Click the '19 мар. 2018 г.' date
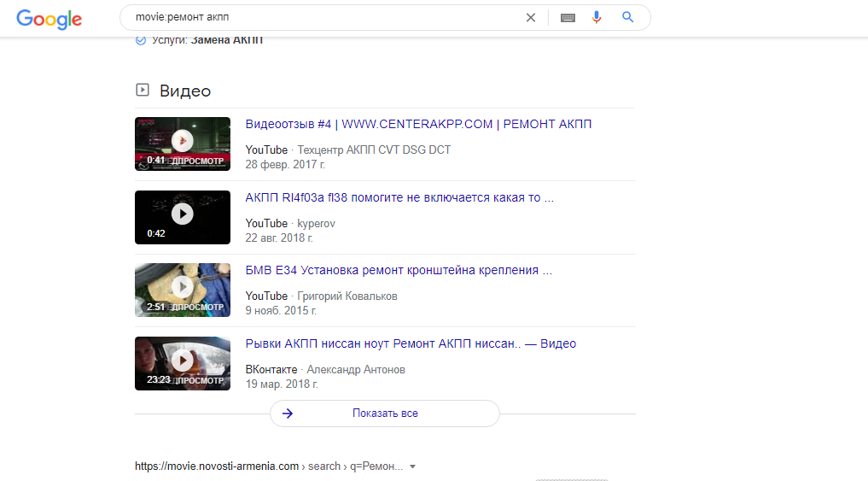The image size is (868, 481). click(x=282, y=384)
